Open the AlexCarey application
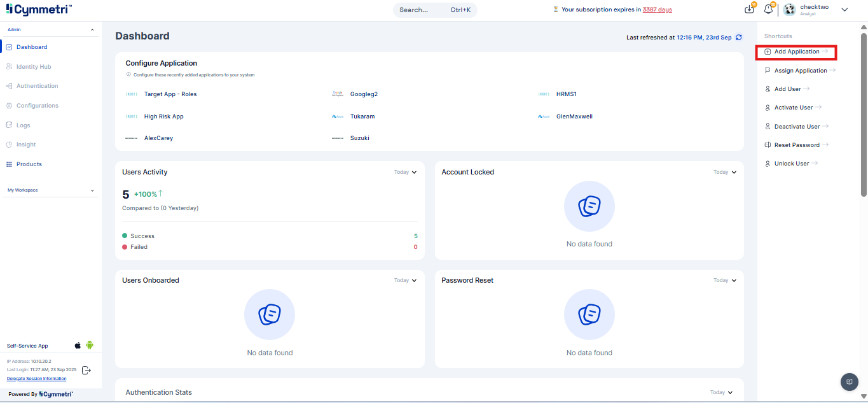Screen dimensions: 868x403 tap(158, 138)
